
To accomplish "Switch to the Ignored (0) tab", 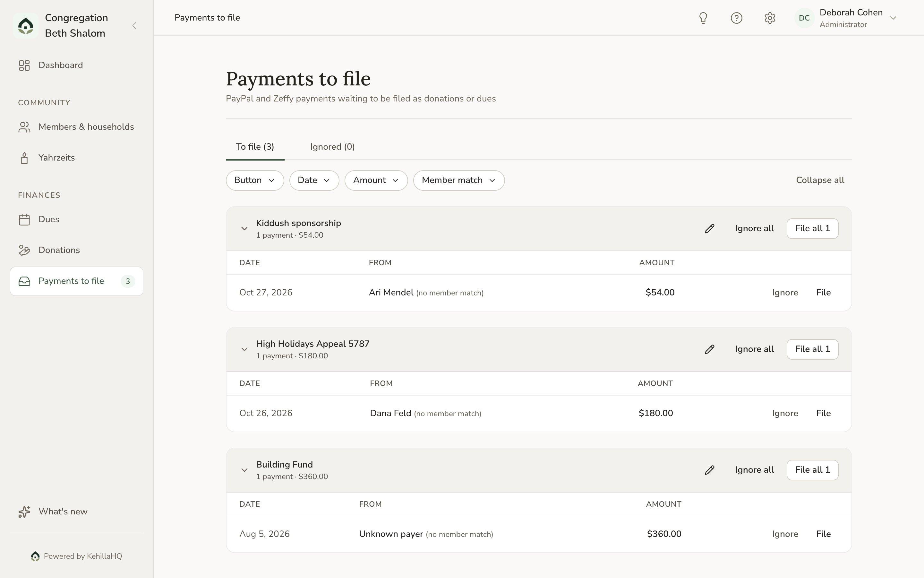I will coord(333,147).
